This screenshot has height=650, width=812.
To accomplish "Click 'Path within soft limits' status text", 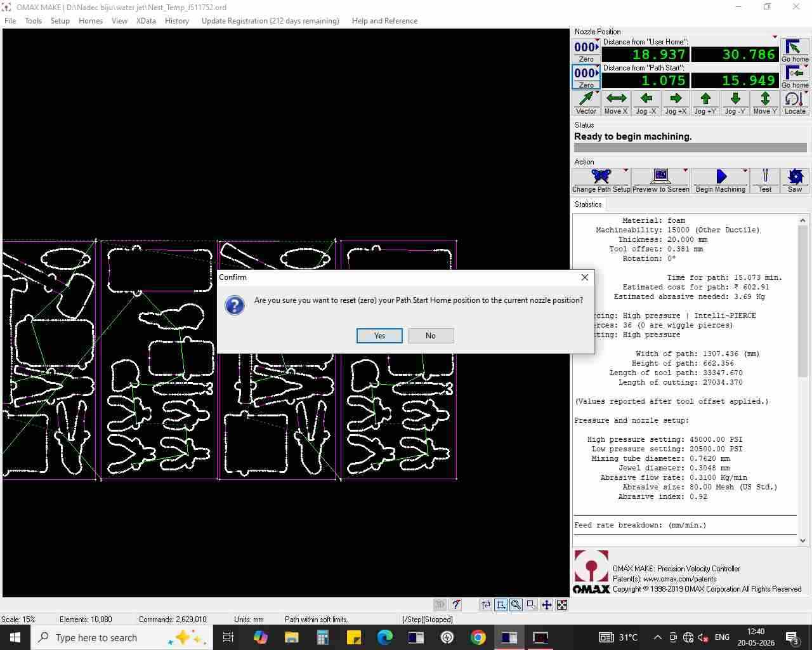I will pos(316,620).
